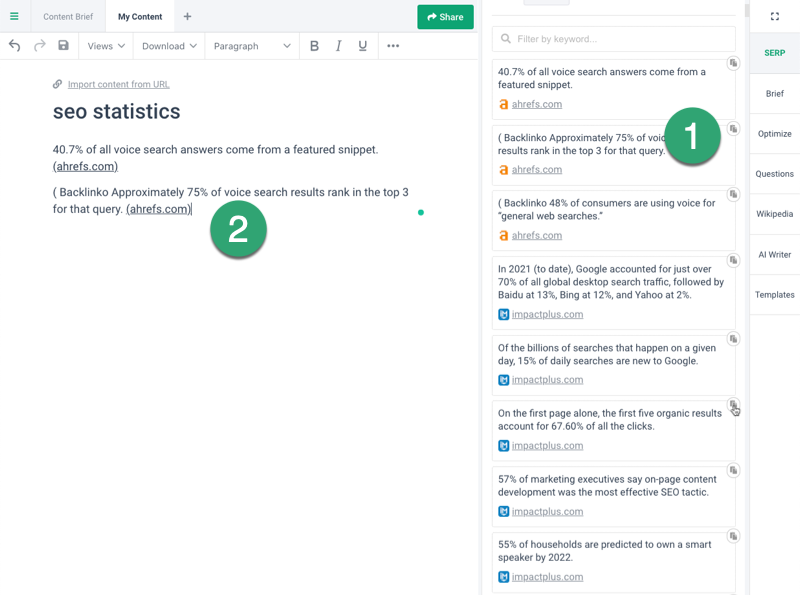Open impactplus.com link under 67.60% clicks statistic
The width and height of the screenshot is (800, 595).
(x=547, y=445)
